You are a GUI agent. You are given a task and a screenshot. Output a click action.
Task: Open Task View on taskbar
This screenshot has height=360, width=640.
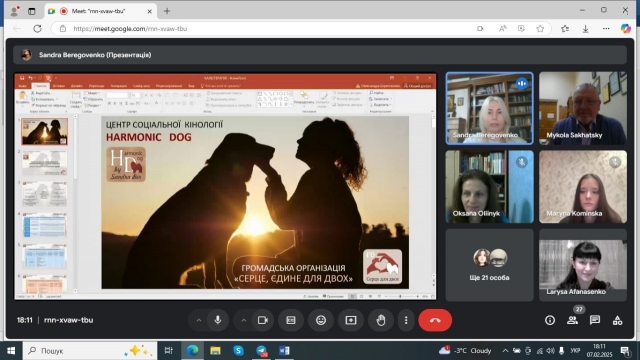tap(168, 351)
